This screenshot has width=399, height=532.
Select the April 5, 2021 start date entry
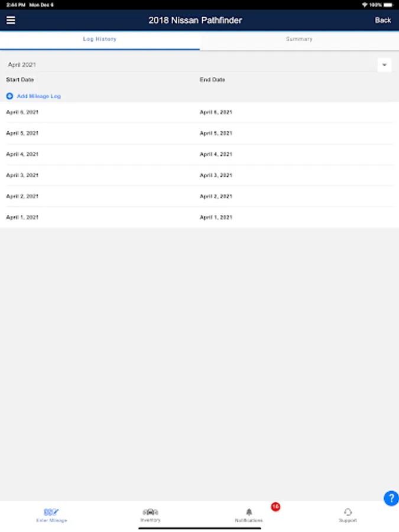coord(22,134)
